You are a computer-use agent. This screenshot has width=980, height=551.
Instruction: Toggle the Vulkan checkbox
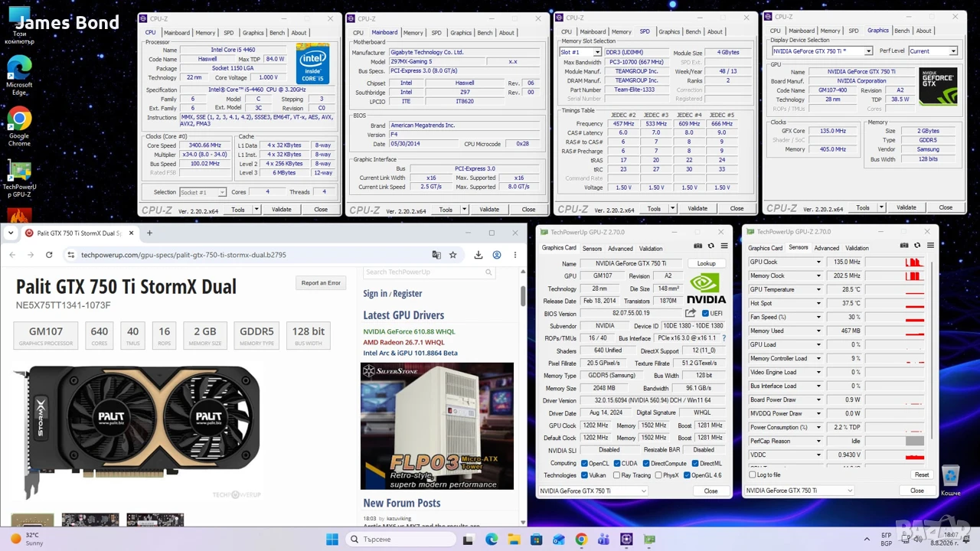tap(584, 475)
